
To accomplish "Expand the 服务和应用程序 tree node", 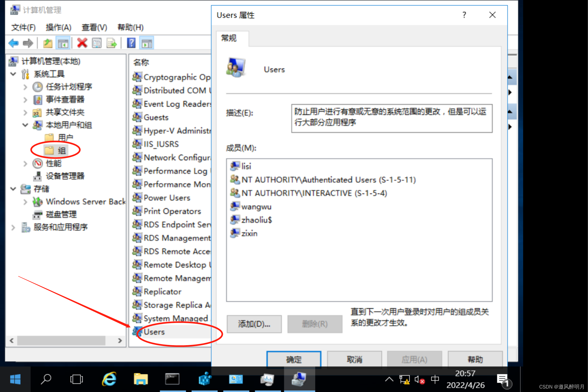I will [13, 227].
